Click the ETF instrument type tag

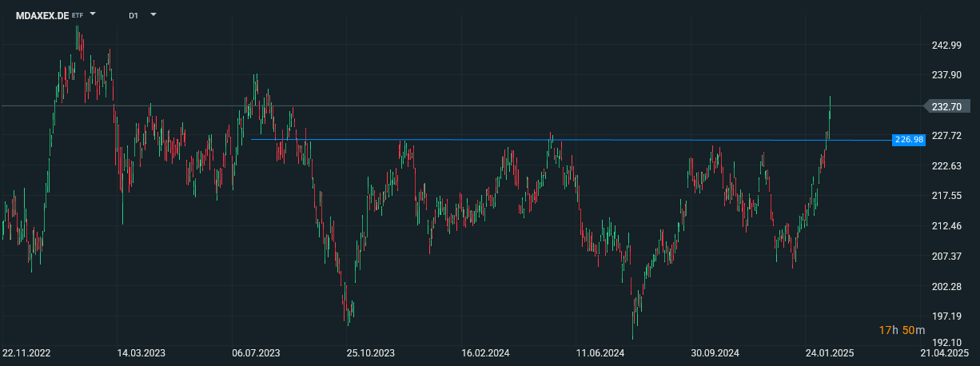pos(78,15)
